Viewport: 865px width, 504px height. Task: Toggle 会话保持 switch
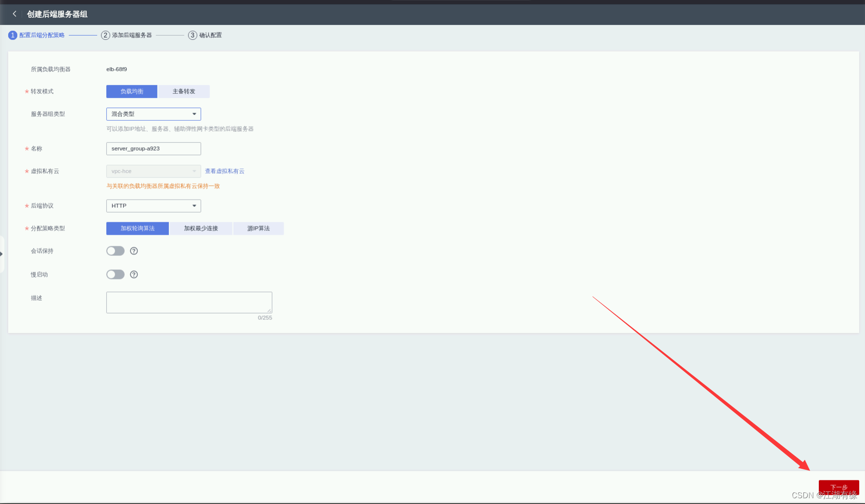(x=116, y=251)
